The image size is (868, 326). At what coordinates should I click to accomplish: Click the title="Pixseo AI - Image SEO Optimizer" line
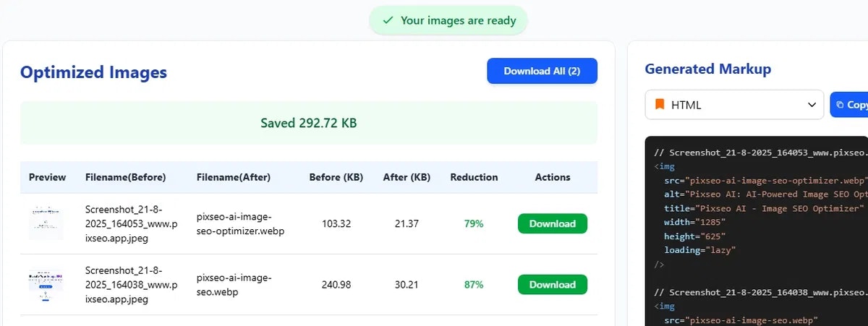[x=765, y=208]
